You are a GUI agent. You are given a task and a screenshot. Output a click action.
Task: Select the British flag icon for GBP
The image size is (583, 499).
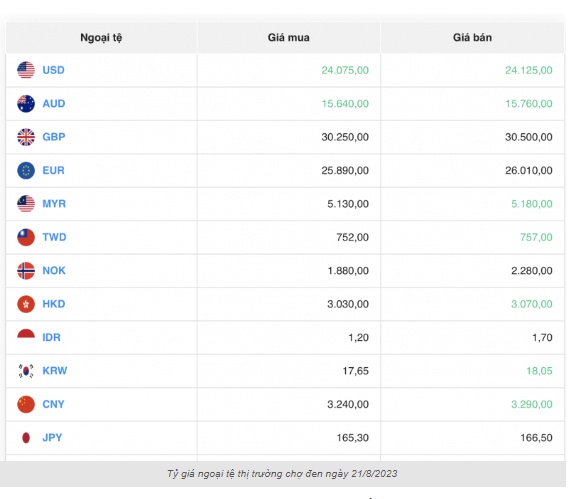tap(26, 137)
